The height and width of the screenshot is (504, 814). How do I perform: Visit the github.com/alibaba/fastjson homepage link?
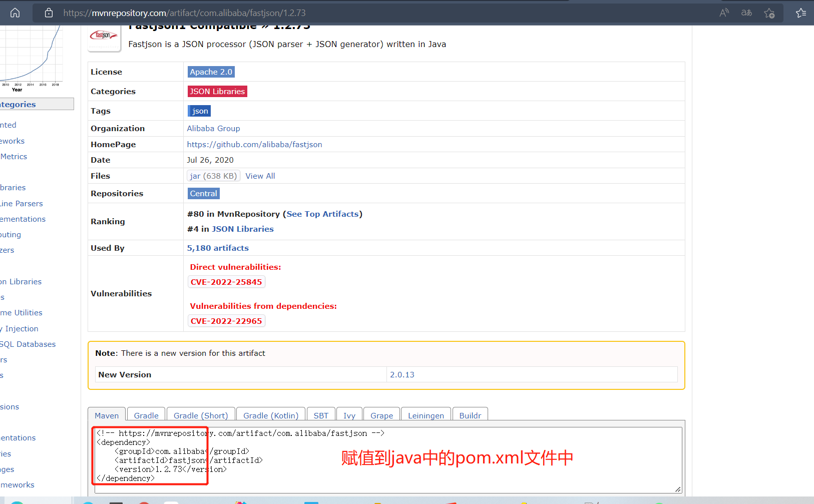coord(255,145)
